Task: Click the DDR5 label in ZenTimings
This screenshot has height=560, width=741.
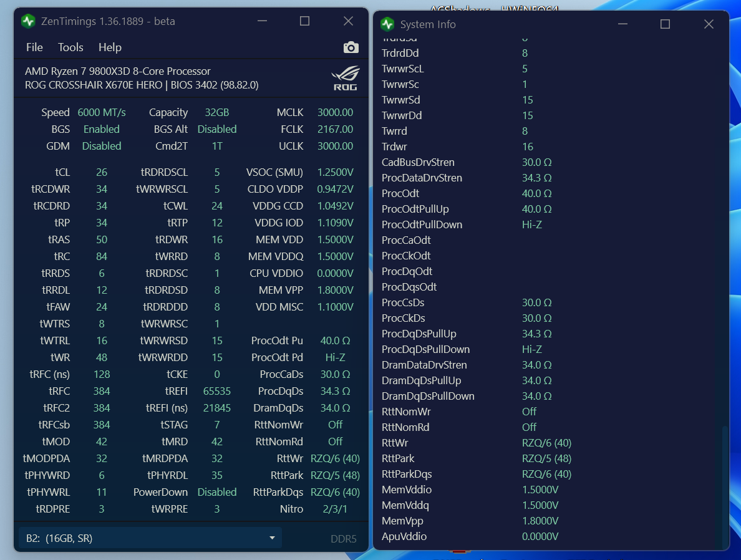Action: pyautogui.click(x=344, y=539)
